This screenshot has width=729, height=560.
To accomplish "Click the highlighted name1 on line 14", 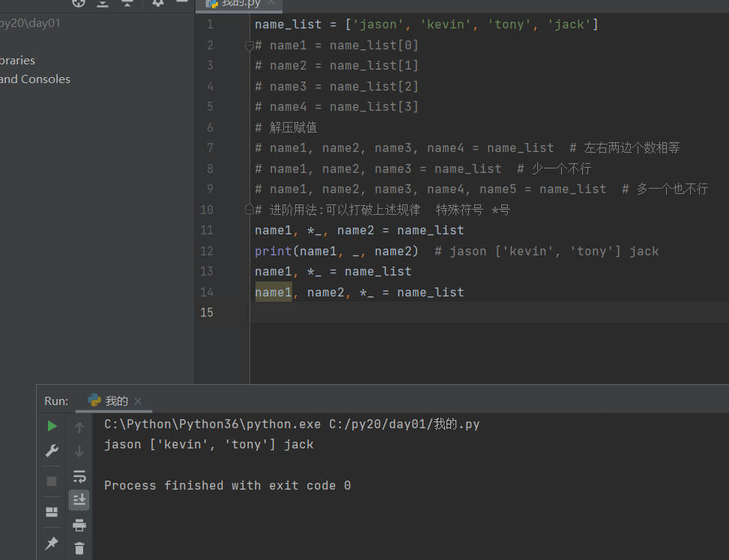I will [273, 292].
